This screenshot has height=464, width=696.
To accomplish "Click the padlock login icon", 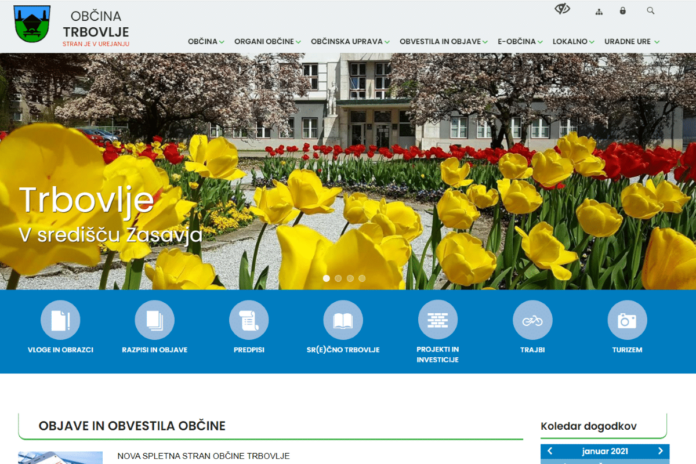I will tap(623, 11).
